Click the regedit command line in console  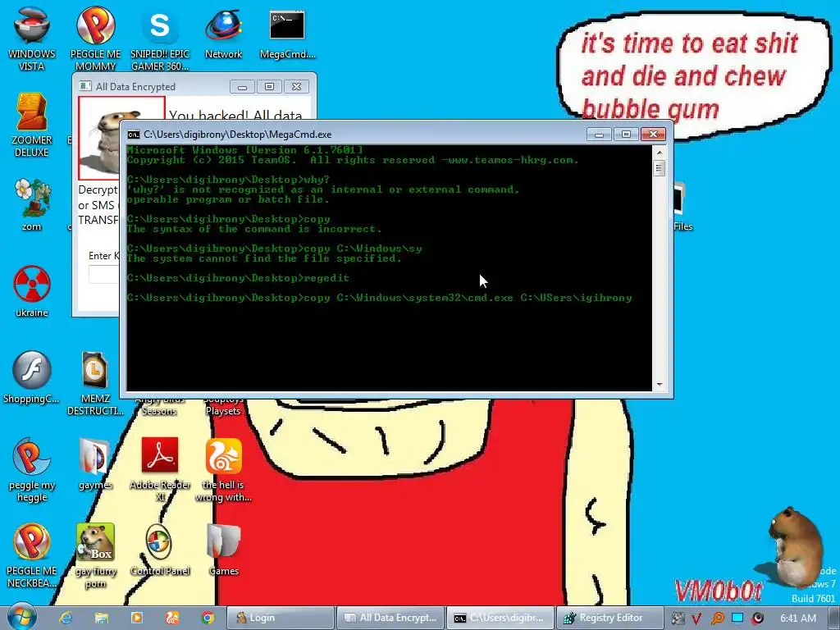pyautogui.click(x=238, y=278)
